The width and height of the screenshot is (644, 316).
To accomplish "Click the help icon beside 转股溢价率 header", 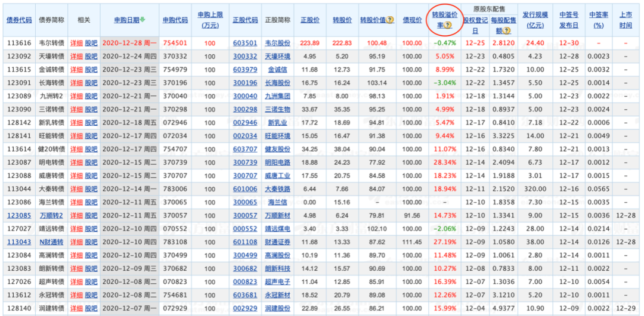I will coord(448,25).
